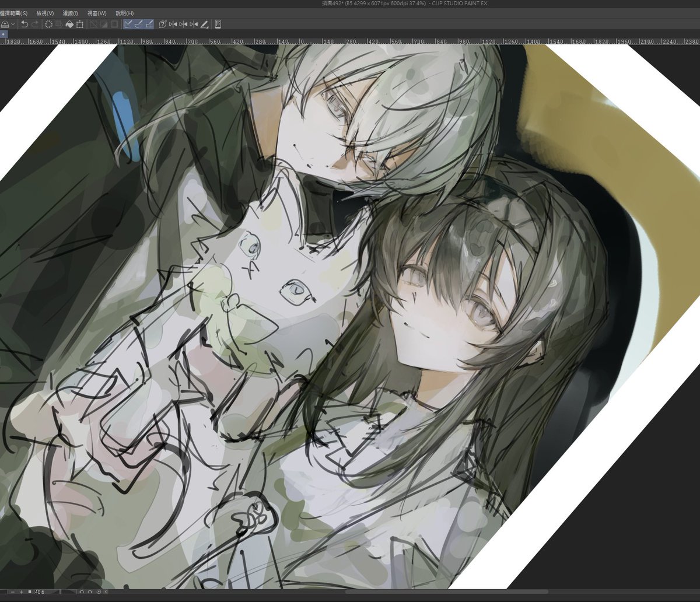The image size is (700, 602).
Task: Click the small square icon beside the zoom value
Action: click(30, 591)
